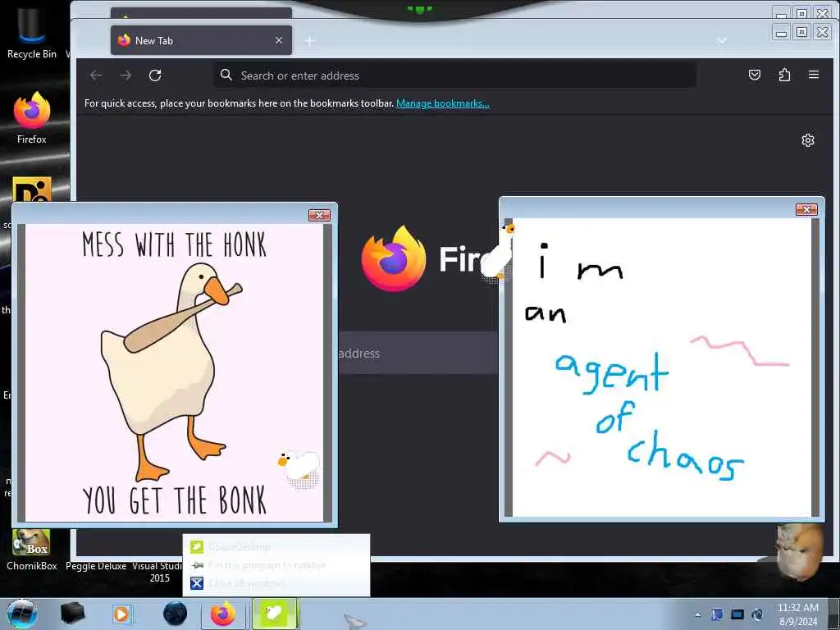Expand the list all tabs chevron

pyautogui.click(x=722, y=41)
